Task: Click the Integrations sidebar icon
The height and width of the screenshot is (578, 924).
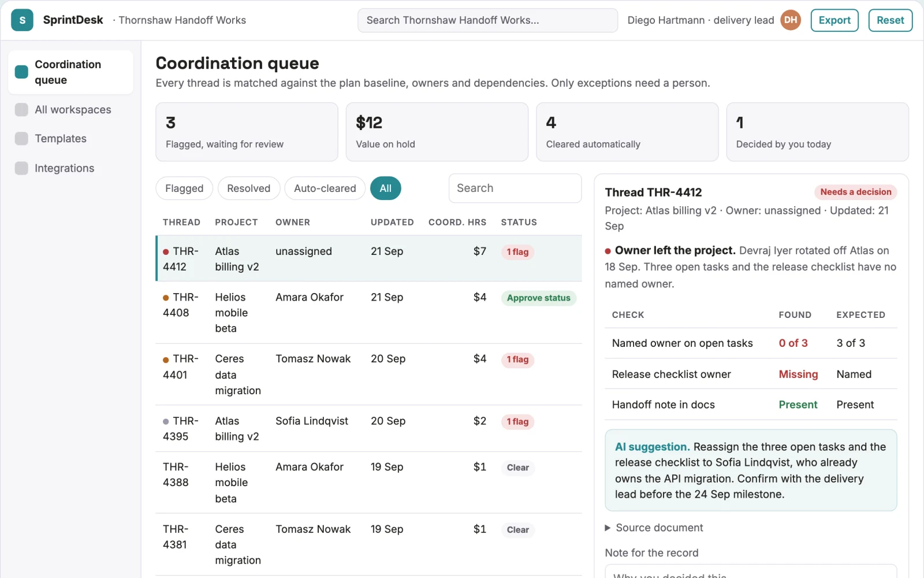Action: click(x=21, y=168)
